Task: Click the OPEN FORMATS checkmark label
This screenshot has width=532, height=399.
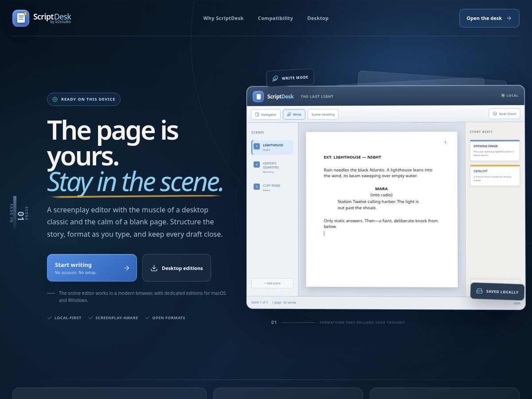Action: (x=165, y=318)
